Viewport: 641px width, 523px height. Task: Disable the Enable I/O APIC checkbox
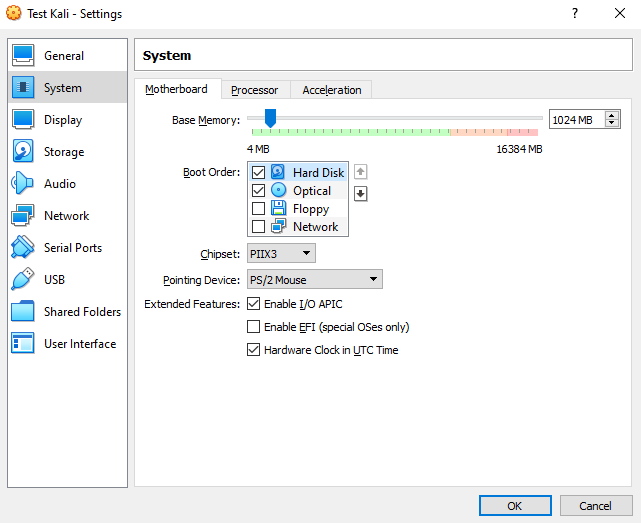pyautogui.click(x=254, y=304)
